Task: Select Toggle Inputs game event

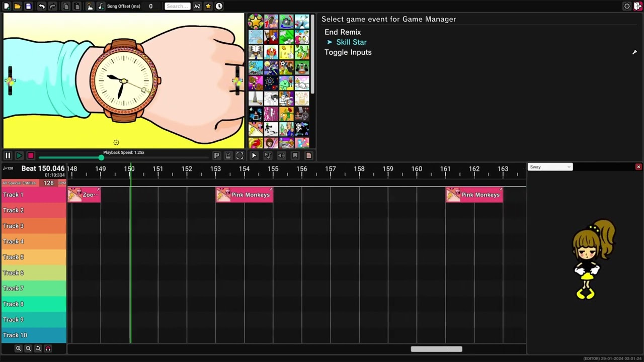Action: coord(348,52)
